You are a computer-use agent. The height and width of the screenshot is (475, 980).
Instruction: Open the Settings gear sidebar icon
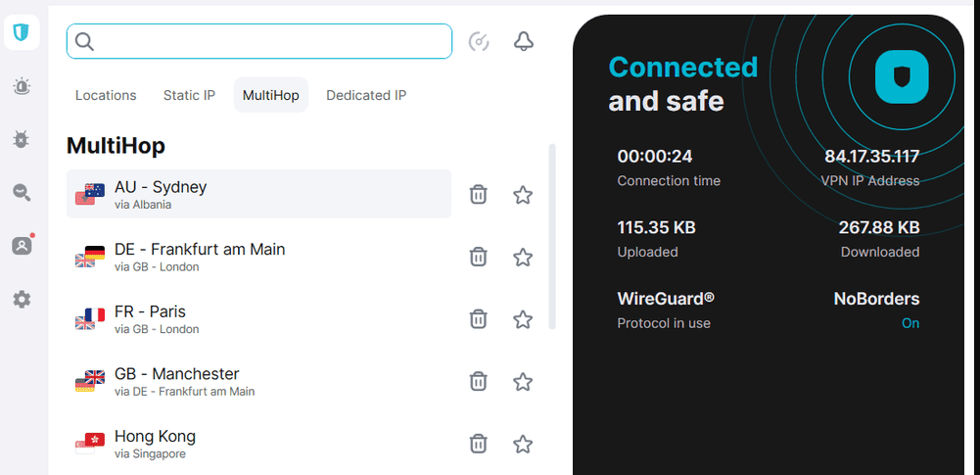pos(22,300)
